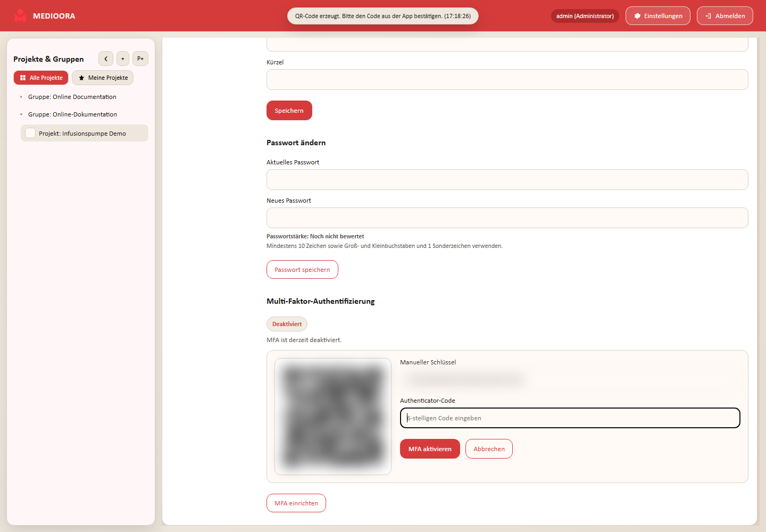Click the MFA einrichten button
This screenshot has height=532, width=766.
pyautogui.click(x=296, y=503)
